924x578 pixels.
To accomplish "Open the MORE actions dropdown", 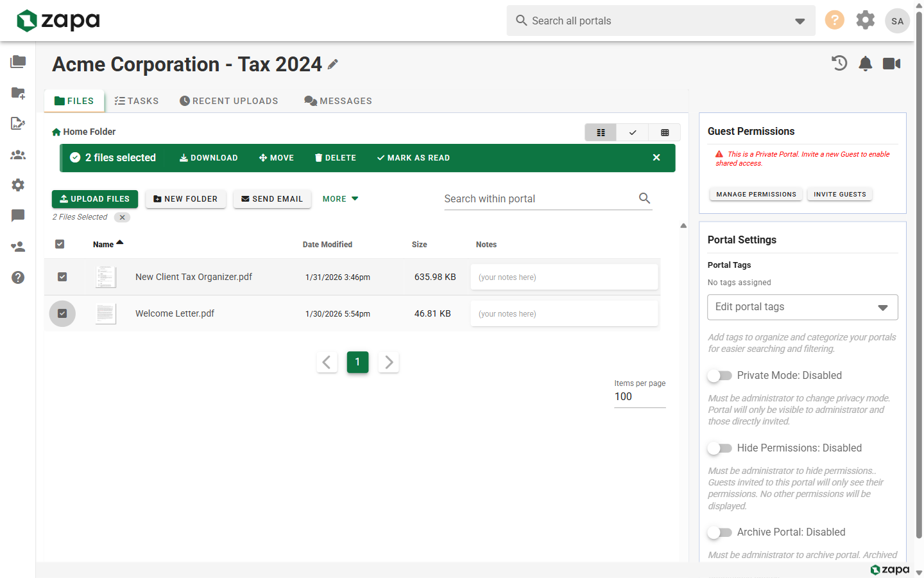I will click(x=340, y=199).
